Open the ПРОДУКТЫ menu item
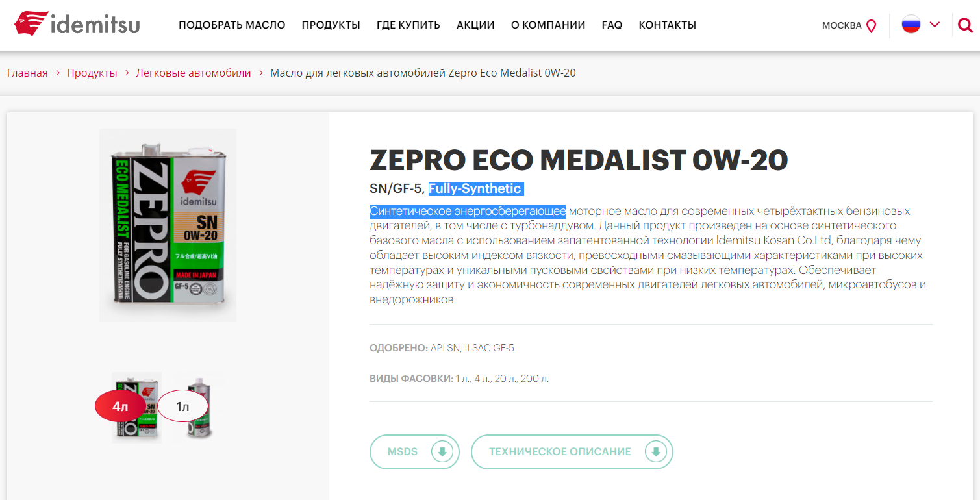The height and width of the screenshot is (500, 980). tap(331, 25)
